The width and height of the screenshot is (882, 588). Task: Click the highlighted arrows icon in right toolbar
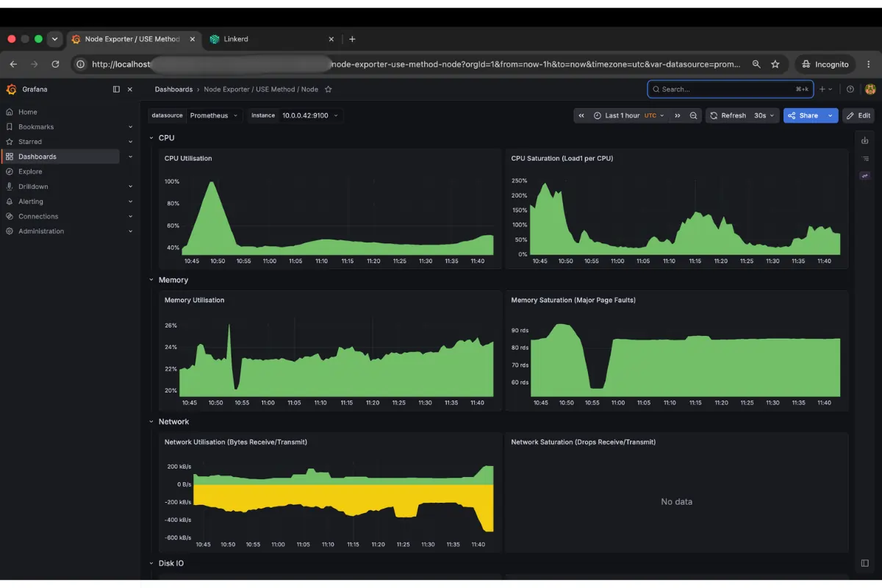(x=865, y=176)
